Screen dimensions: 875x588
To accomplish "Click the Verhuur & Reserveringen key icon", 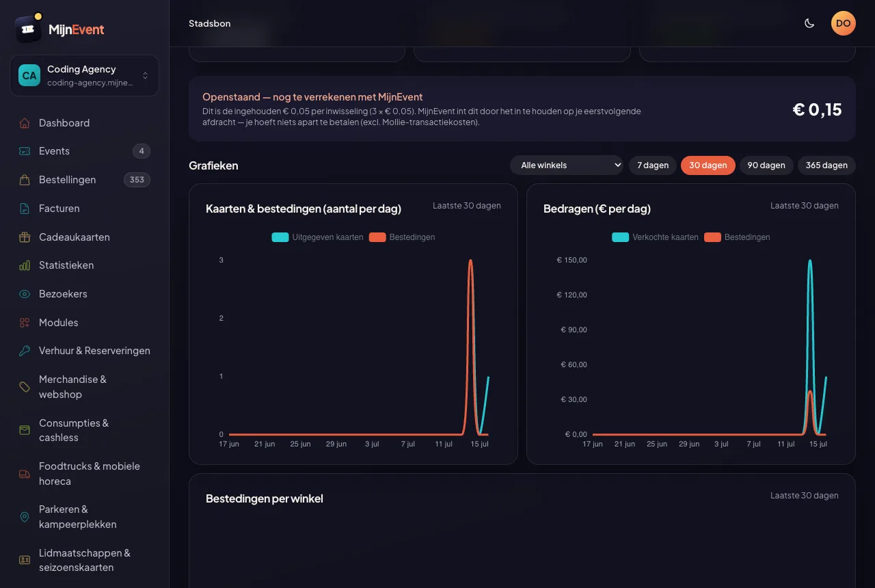I will coord(25,351).
